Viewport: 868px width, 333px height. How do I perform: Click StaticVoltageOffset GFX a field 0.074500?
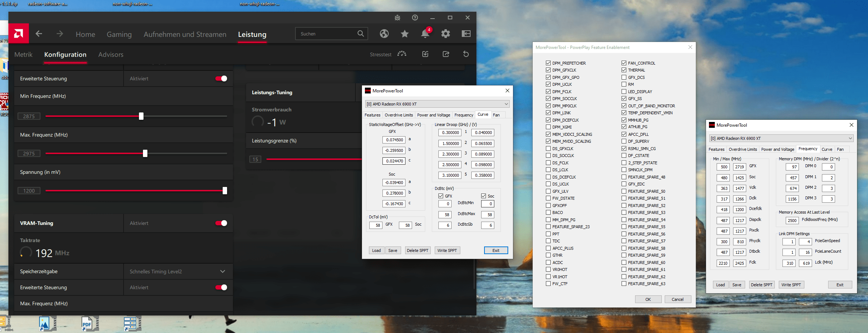394,140
